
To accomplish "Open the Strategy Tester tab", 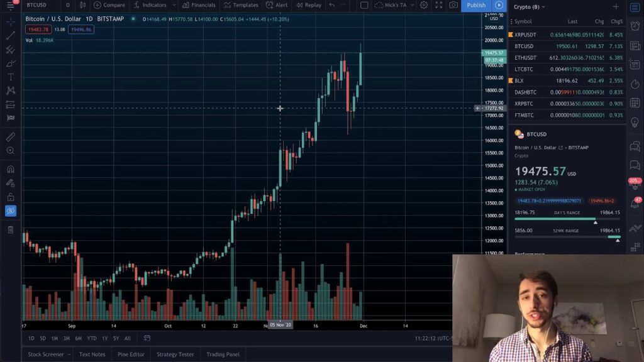I will (x=175, y=354).
